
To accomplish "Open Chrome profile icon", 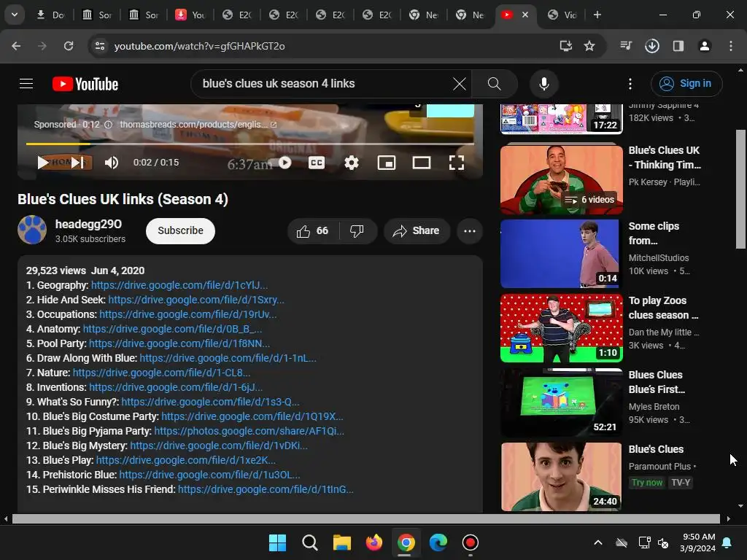I will [x=705, y=46].
